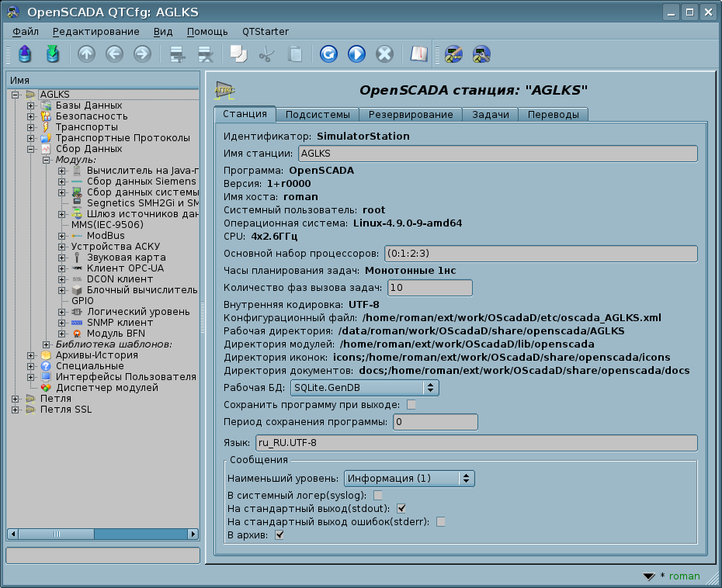The width and height of the screenshot is (722, 588).
Task: Click the first QTStarter module icon
Action: [453, 54]
